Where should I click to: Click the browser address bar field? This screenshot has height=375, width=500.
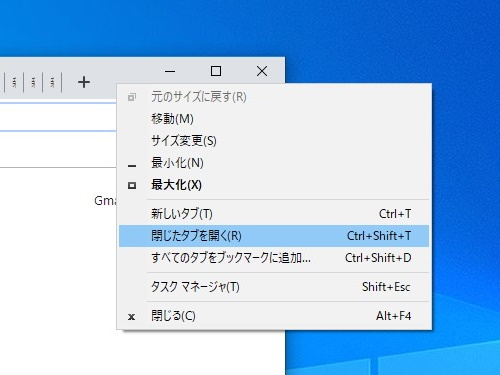coord(58,117)
